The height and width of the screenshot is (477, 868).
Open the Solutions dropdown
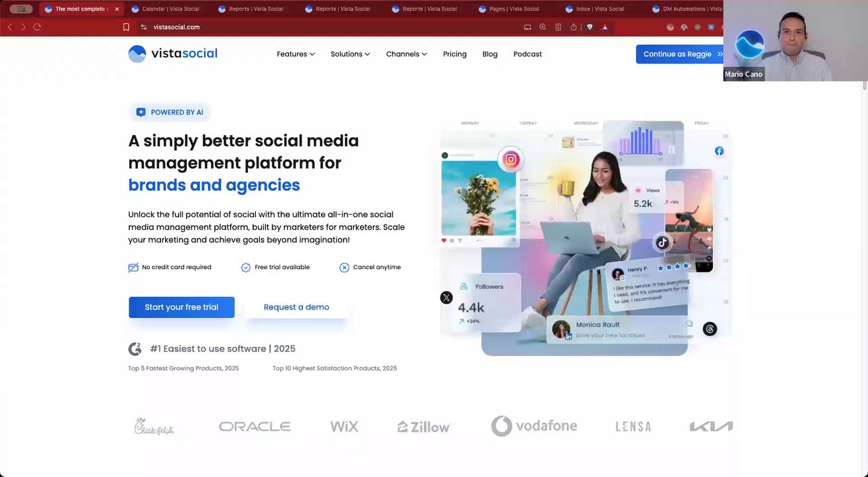pyautogui.click(x=350, y=54)
